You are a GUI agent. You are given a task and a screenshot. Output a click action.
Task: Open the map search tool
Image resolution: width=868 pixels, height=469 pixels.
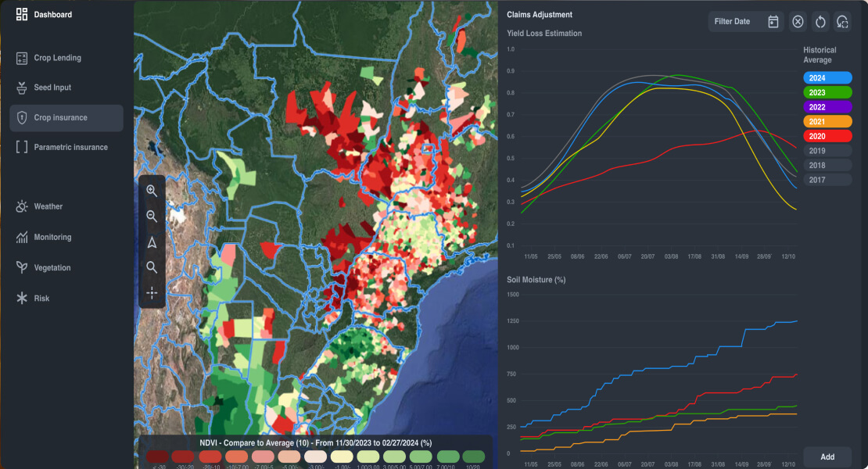(152, 267)
